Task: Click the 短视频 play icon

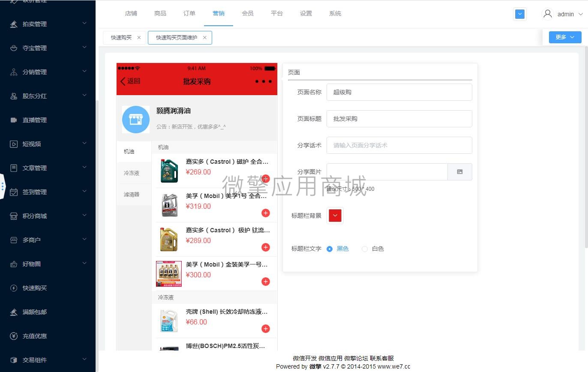Action: click(x=14, y=144)
